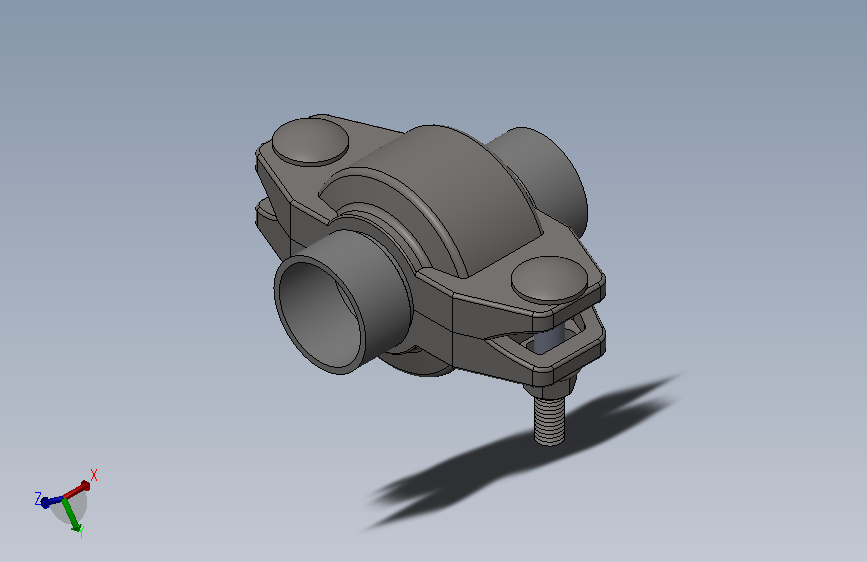Select the round bolt head on the right flange
The image size is (867, 562).
(x=549, y=279)
